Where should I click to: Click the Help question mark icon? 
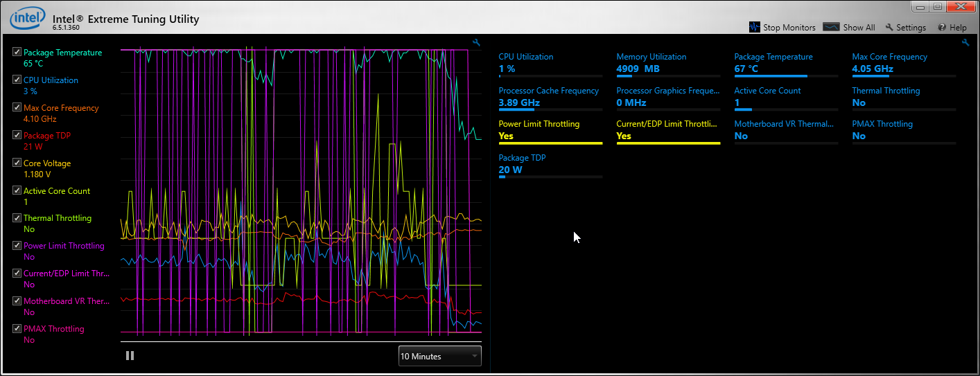[x=942, y=28]
